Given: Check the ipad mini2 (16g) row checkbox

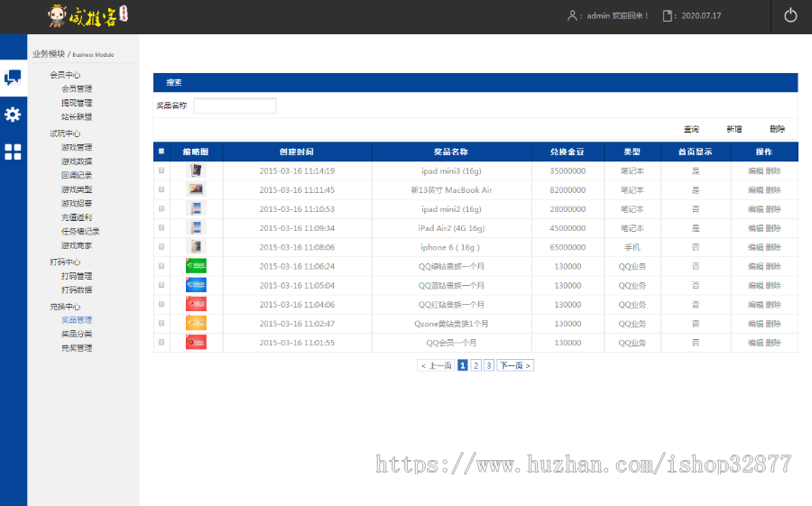Looking at the screenshot, I should [161, 208].
